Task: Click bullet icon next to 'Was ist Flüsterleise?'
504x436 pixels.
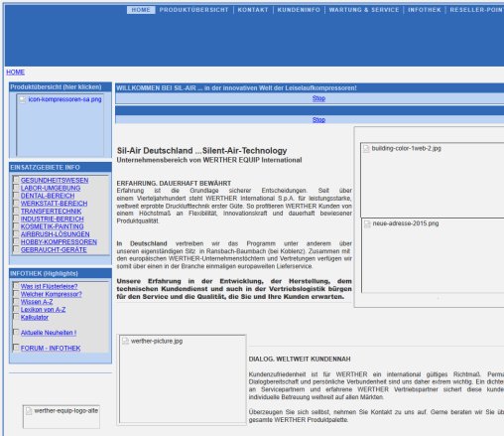Action: coord(16,286)
